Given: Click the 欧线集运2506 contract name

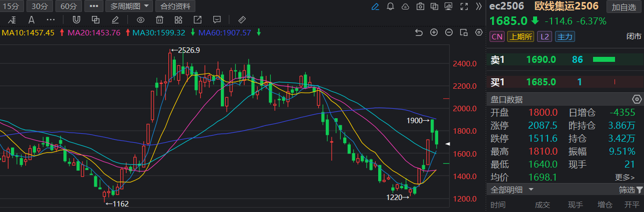Looking at the screenshot, I should point(566,6).
